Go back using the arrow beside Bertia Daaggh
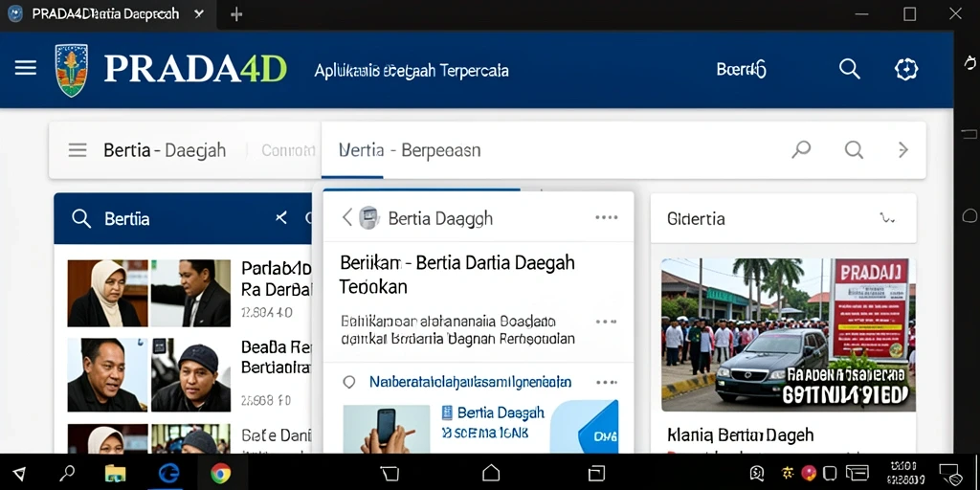Image resolution: width=980 pixels, height=490 pixels. click(x=346, y=217)
